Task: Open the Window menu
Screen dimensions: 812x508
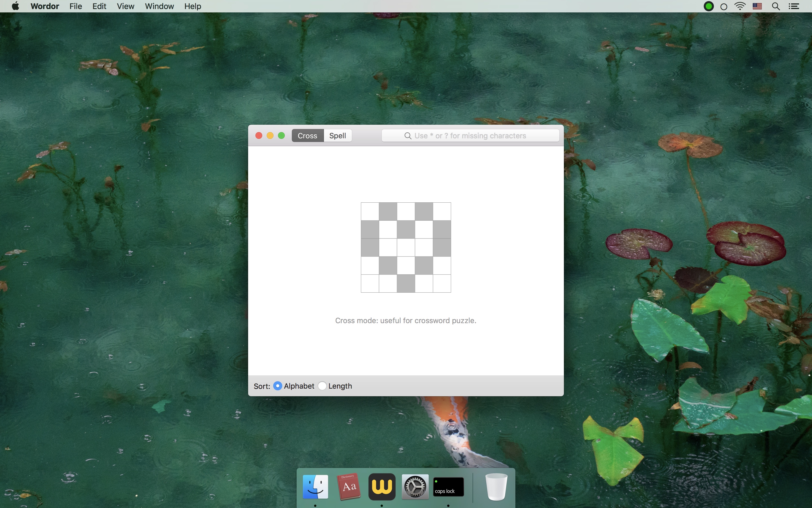Action: tap(159, 6)
